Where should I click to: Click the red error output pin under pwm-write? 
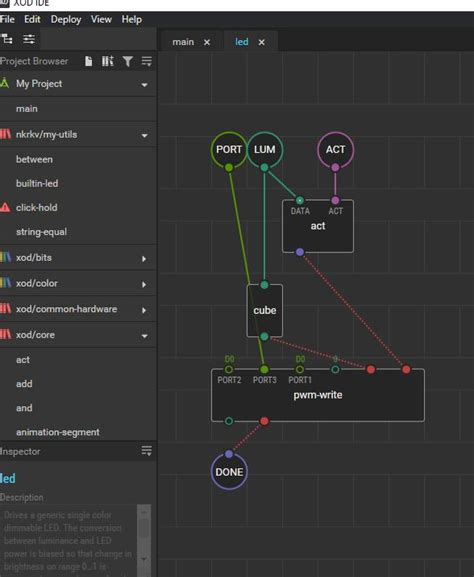[264, 421]
